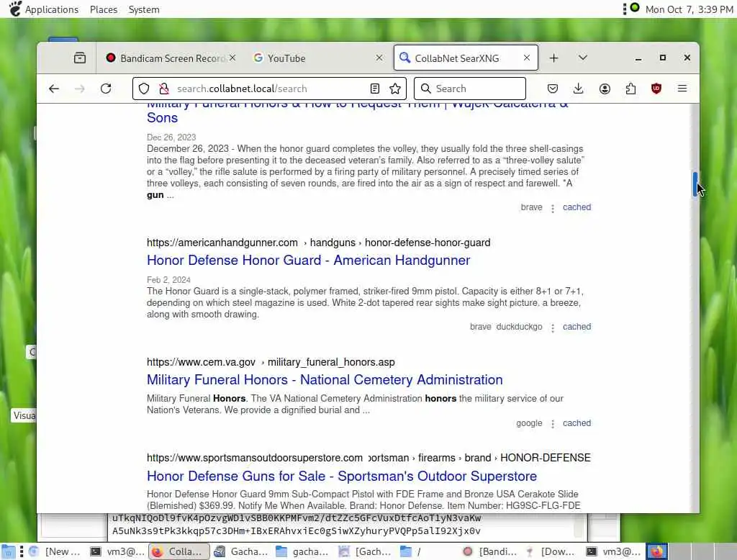This screenshot has height=560, width=737.
Task: Open the System menu
Action: [144, 9]
